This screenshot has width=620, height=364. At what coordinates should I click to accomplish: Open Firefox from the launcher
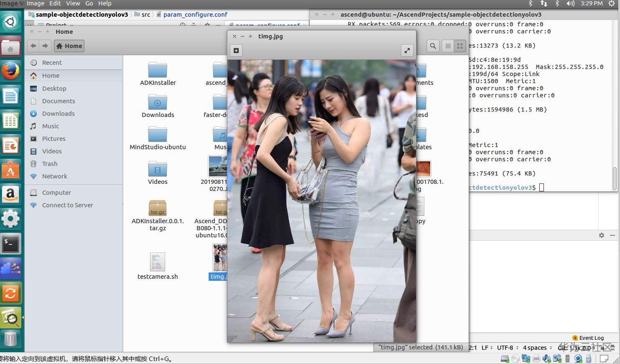pyautogui.click(x=10, y=71)
